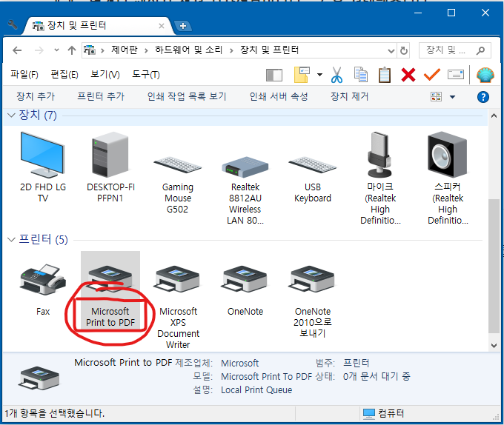Select the Microsoft Print to PDF printer
The width and height of the screenshot is (504, 425).
[110, 290]
